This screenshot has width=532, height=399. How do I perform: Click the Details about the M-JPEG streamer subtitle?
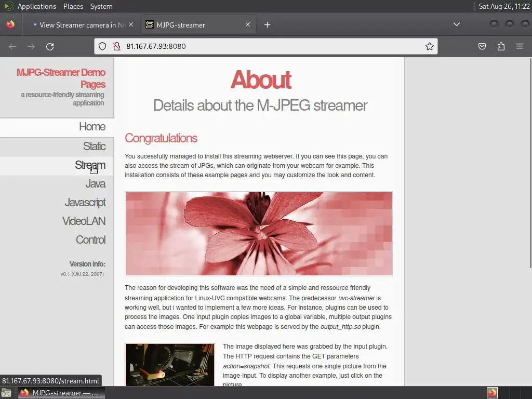(x=260, y=105)
